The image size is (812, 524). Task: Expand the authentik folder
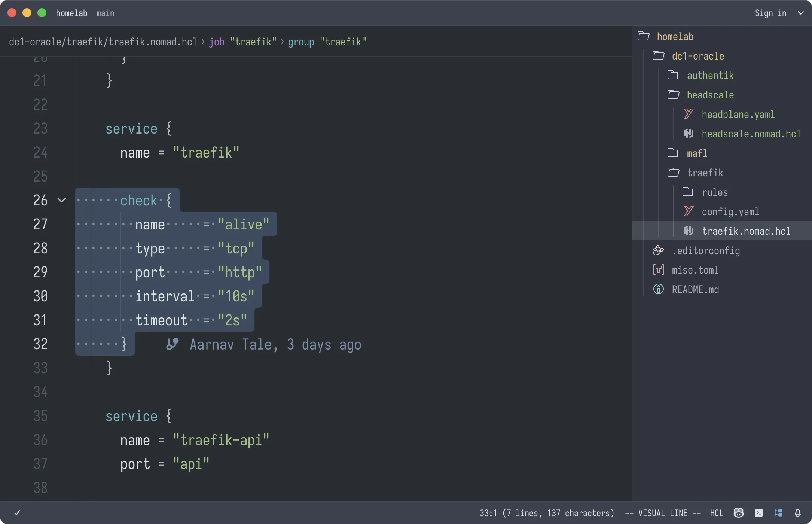(709, 75)
